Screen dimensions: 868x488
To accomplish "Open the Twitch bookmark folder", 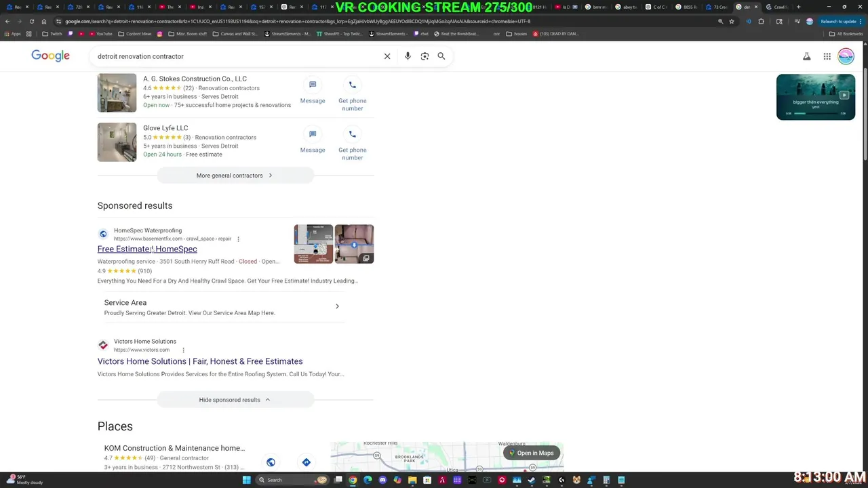I will point(52,34).
